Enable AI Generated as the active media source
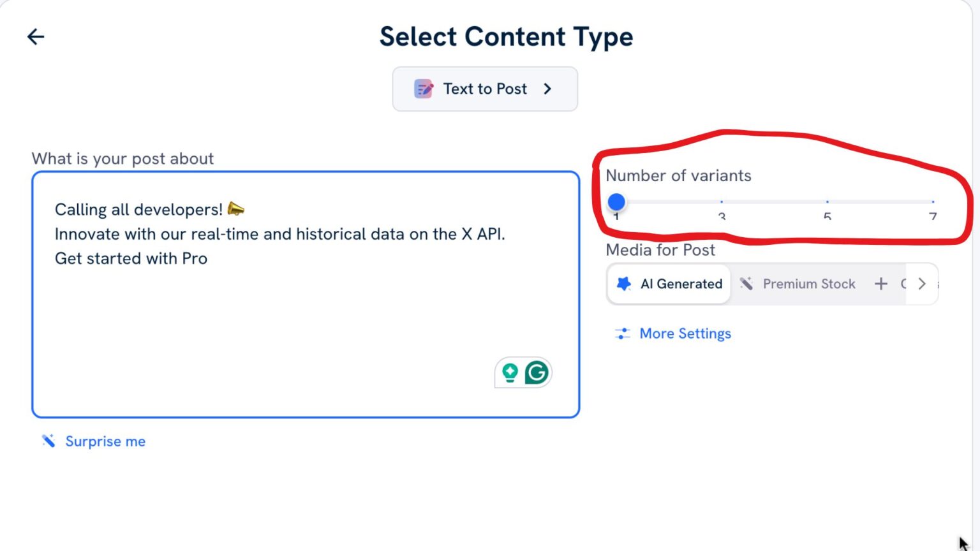 (668, 284)
